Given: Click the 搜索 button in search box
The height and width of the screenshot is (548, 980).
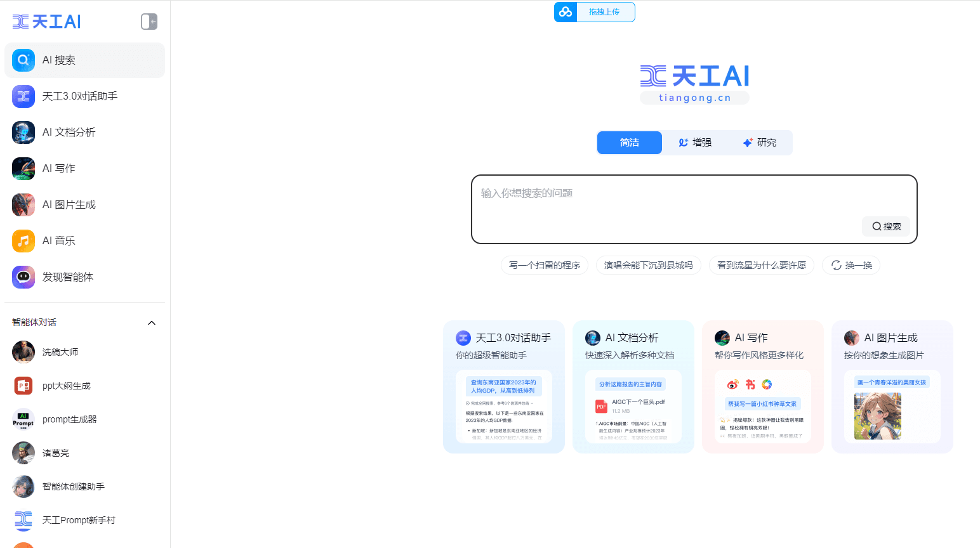Looking at the screenshot, I should [x=886, y=226].
